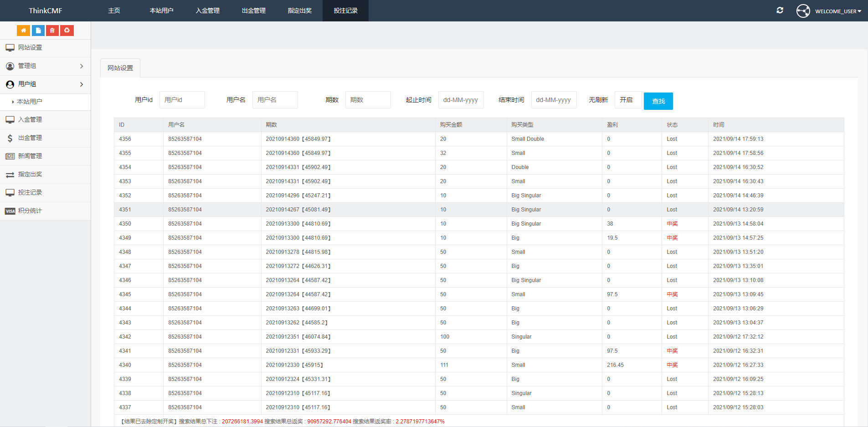Select 指定出奖 in the top navigation bar

[x=299, y=11]
